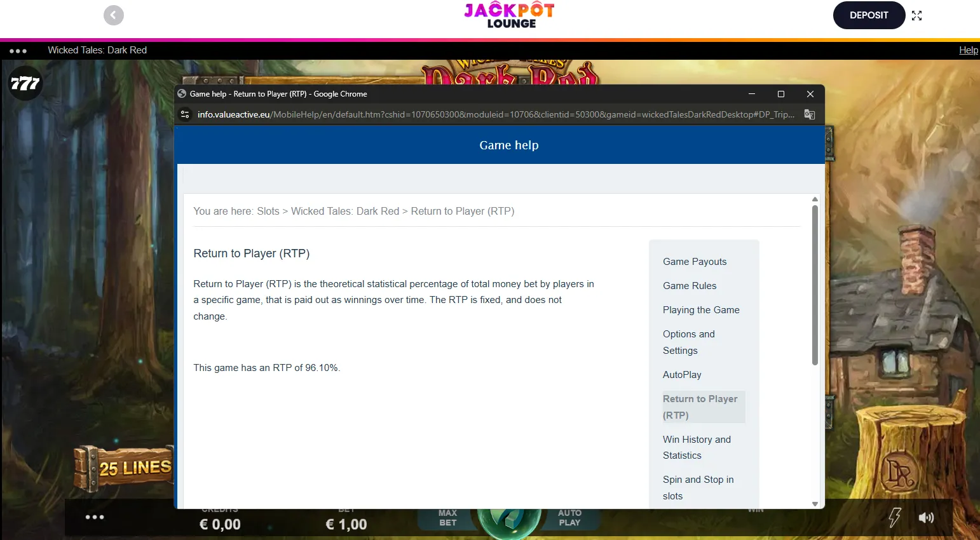Open the three-dots menu beside Wicked Tales title
The width and height of the screenshot is (980, 540).
click(18, 51)
